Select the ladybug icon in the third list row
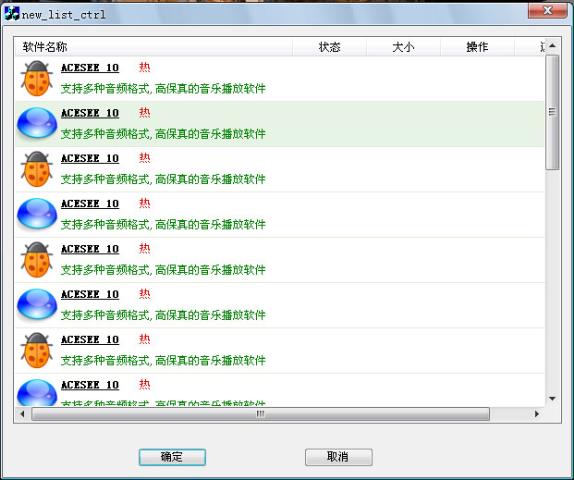 coord(36,169)
